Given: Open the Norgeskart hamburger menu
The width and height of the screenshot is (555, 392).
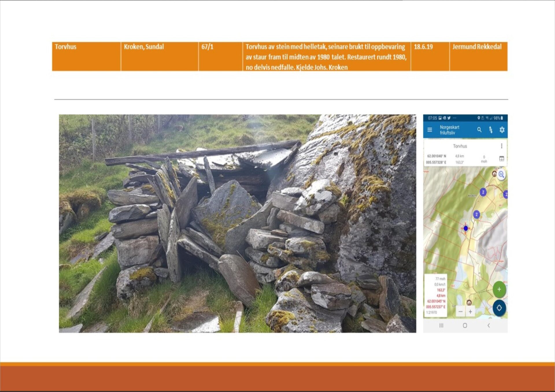Looking at the screenshot, I should (430, 130).
